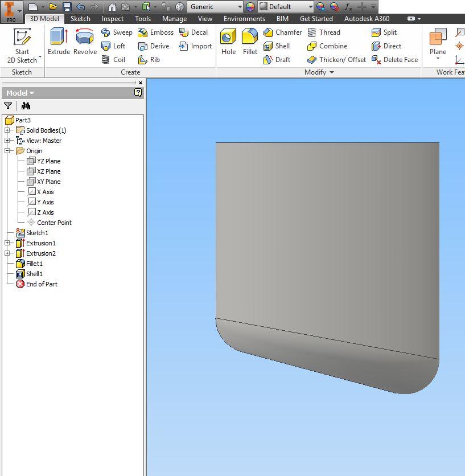Select the Extrude tool
The width and height of the screenshot is (465, 476).
[x=59, y=42]
